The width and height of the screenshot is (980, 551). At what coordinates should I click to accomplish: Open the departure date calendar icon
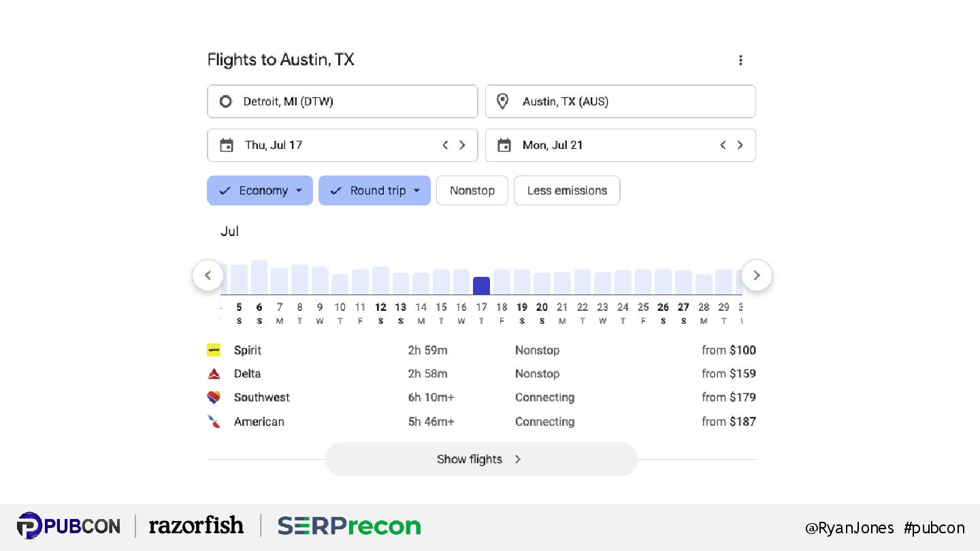click(x=227, y=145)
